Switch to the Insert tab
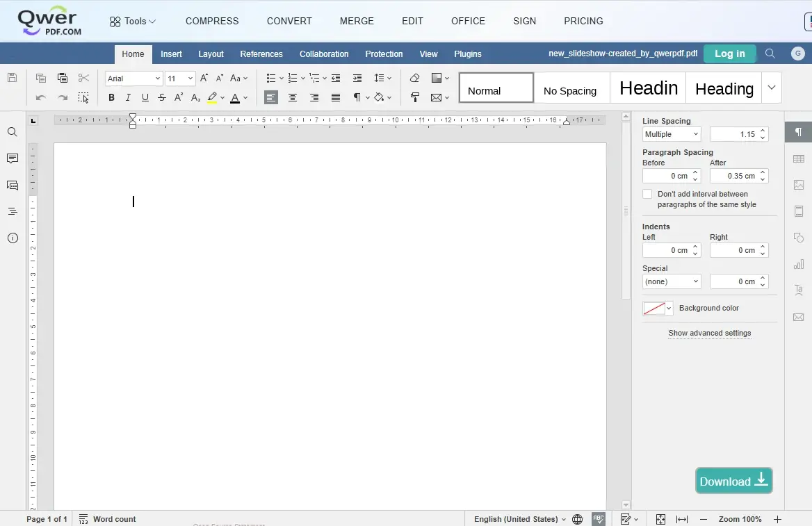This screenshot has height=526, width=812. pos(171,54)
